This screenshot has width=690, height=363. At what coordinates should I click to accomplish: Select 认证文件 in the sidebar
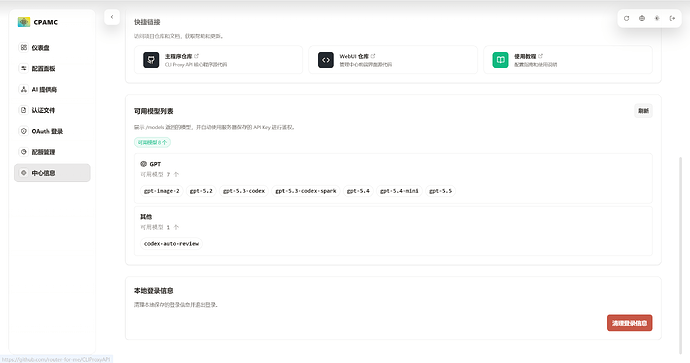pyautogui.click(x=52, y=110)
